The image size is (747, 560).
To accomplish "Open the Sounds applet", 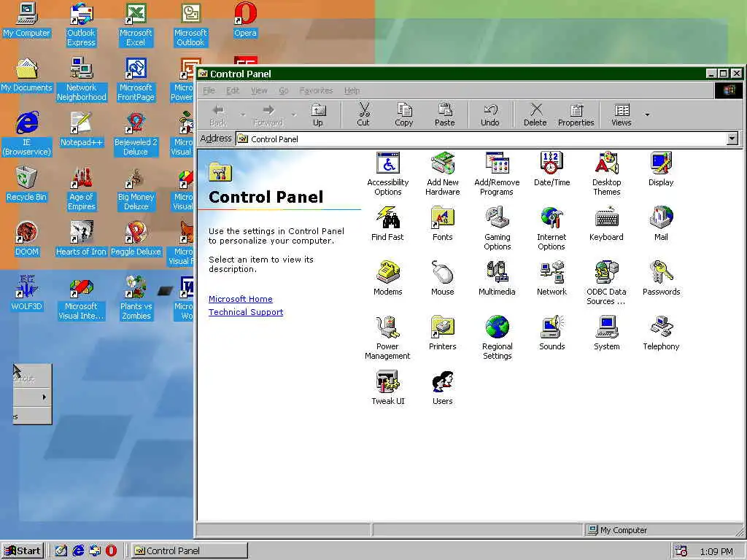I will coord(551,333).
